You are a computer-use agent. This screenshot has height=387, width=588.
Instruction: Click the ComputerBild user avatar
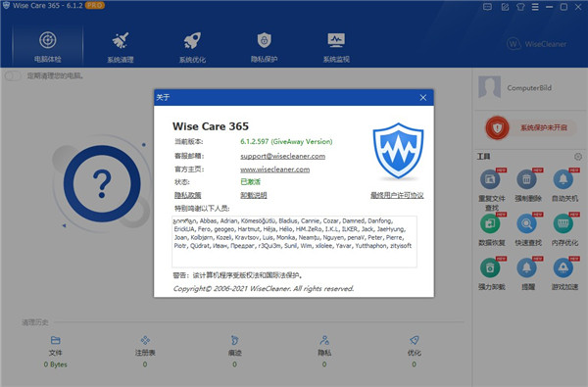489,87
